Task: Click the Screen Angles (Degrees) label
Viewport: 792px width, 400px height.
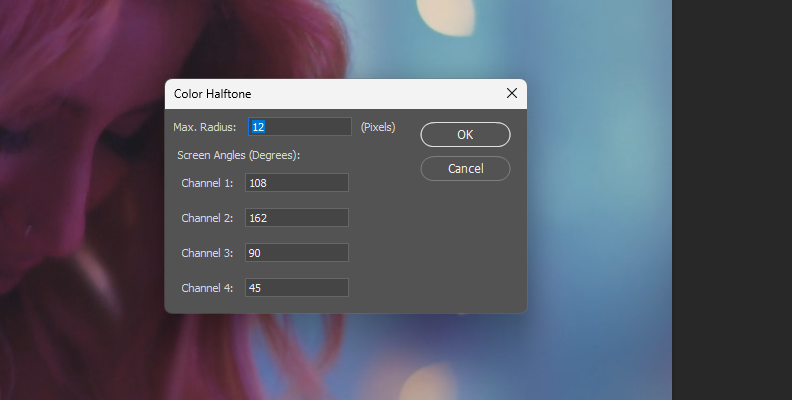Action: coord(238,156)
